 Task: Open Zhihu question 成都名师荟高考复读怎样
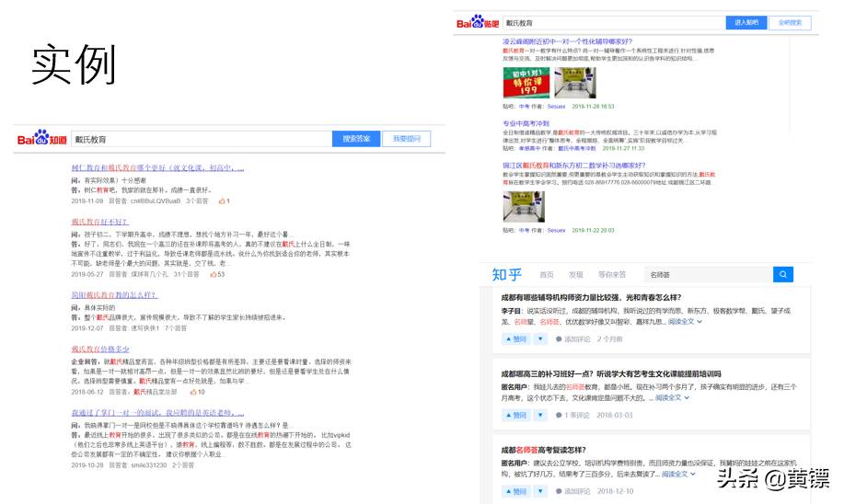tap(544, 450)
